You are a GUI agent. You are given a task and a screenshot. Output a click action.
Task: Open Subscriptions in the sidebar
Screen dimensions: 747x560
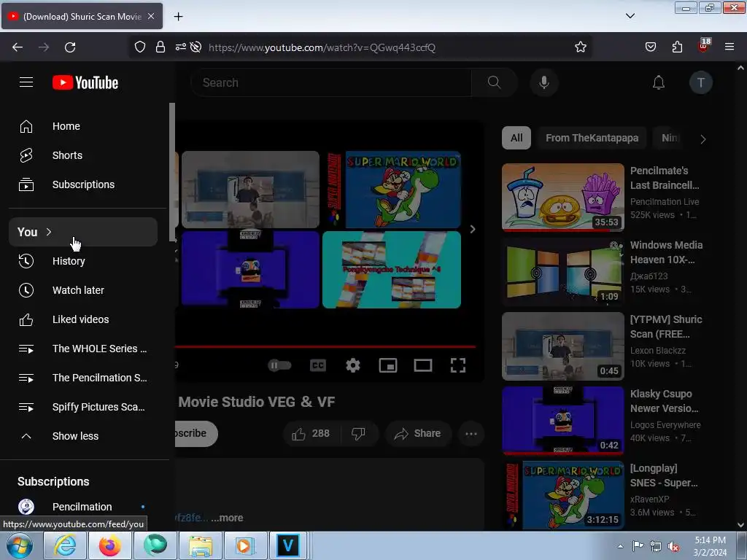click(83, 184)
